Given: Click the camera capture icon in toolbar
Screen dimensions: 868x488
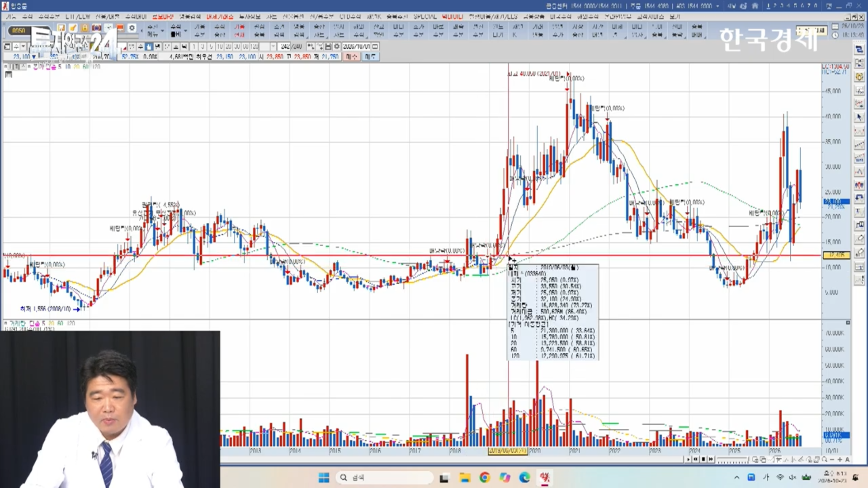Looking at the screenshot, I should (x=96, y=28).
